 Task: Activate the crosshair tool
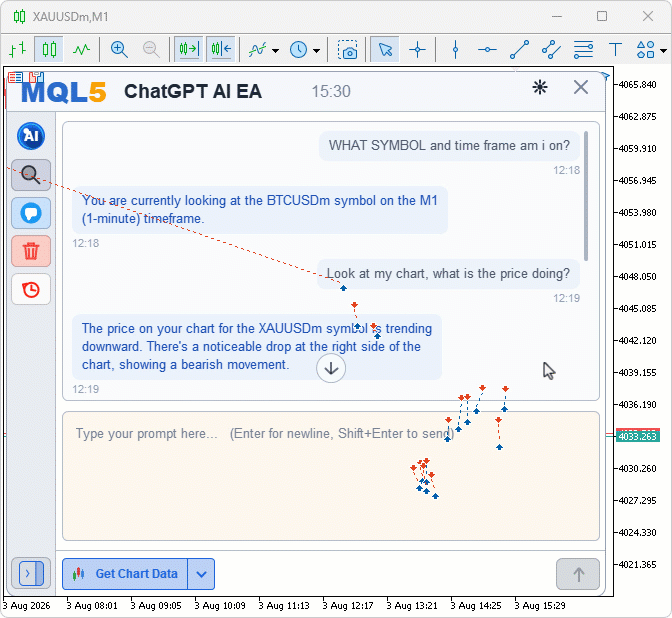point(417,50)
